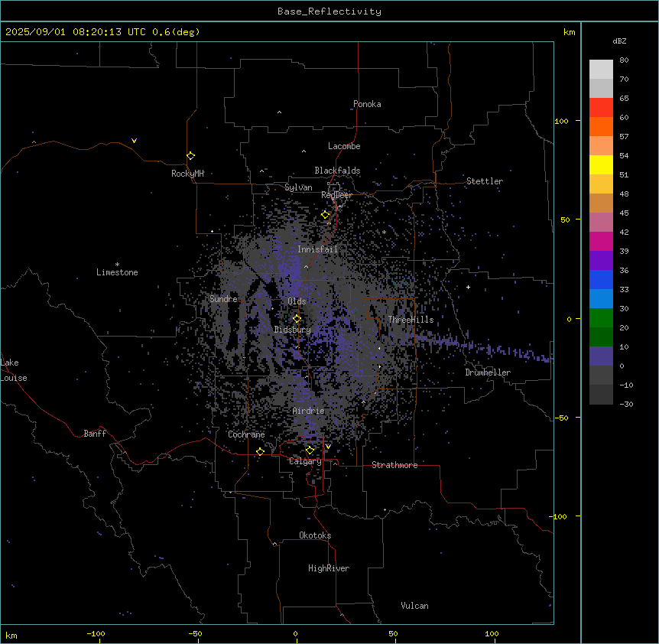Click the Lake Louise label
This screenshot has height=644, width=659.
[14, 370]
